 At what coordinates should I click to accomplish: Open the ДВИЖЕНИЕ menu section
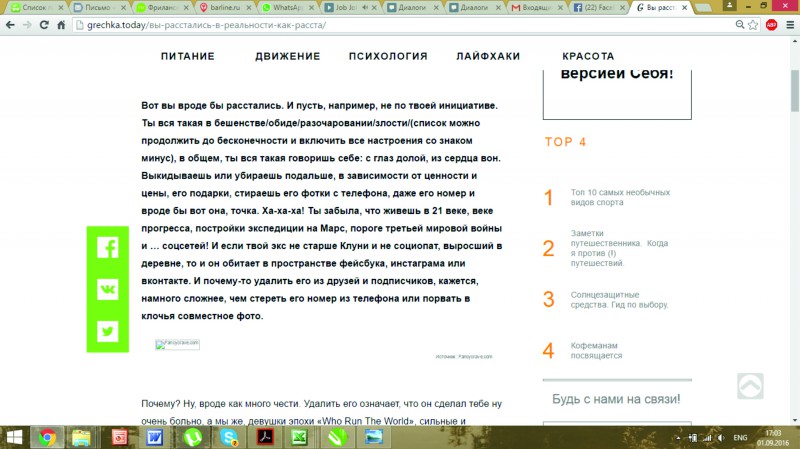(x=288, y=56)
